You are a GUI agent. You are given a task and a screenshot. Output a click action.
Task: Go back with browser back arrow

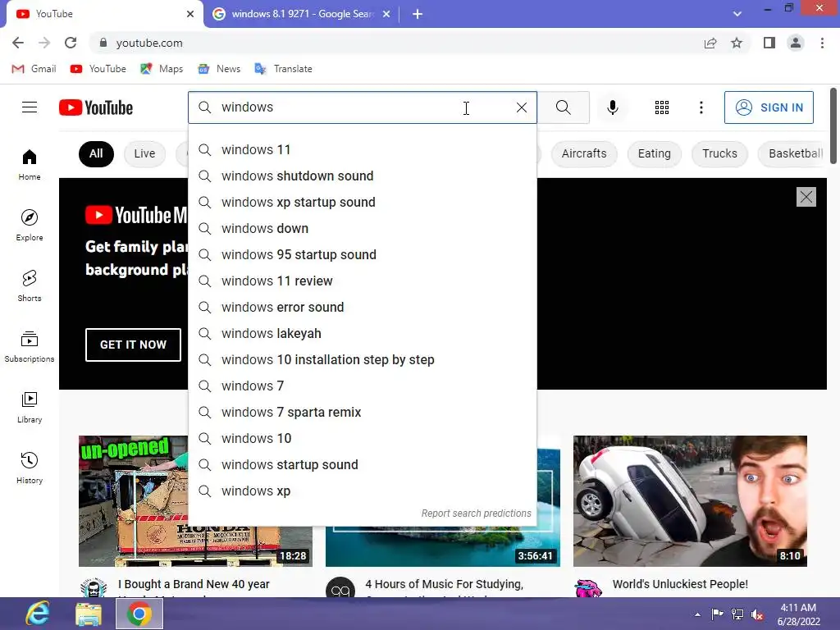(x=18, y=43)
